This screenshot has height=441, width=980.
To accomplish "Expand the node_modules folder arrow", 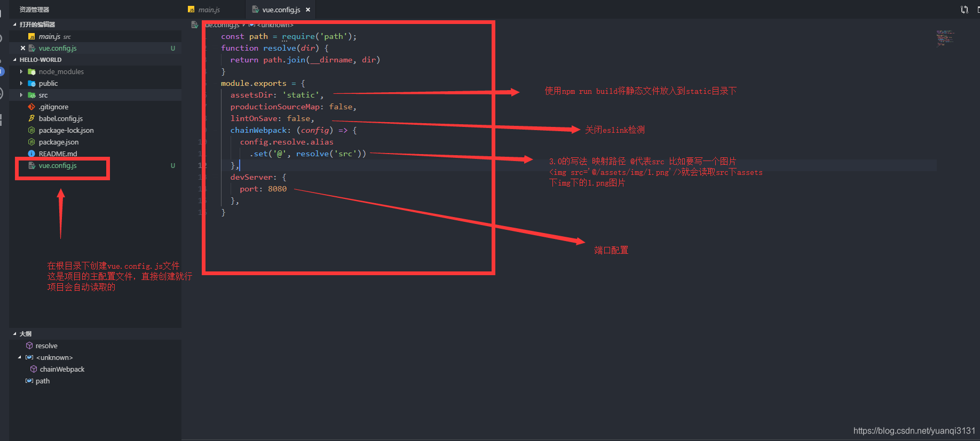I will [21, 71].
